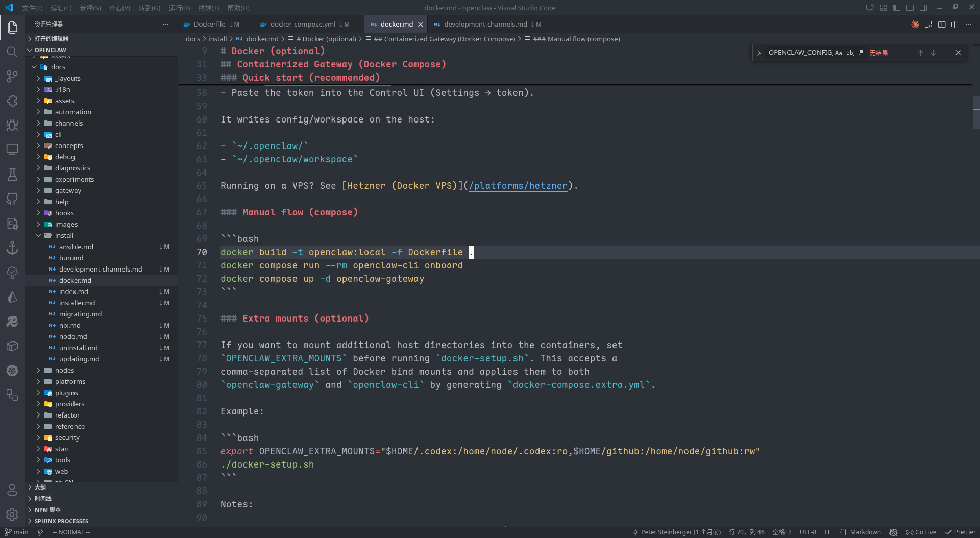Go to previous find match
This screenshot has width=980, height=538.
point(920,53)
